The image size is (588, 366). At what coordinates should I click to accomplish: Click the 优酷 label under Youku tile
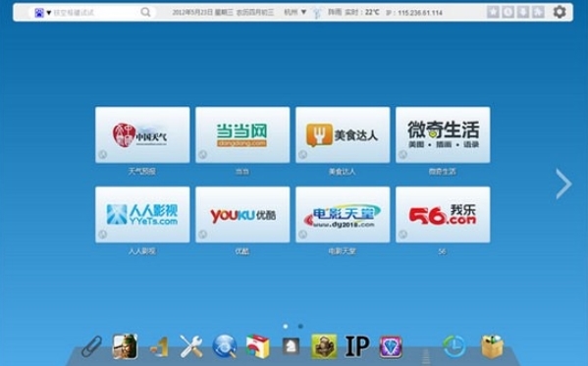[241, 251]
